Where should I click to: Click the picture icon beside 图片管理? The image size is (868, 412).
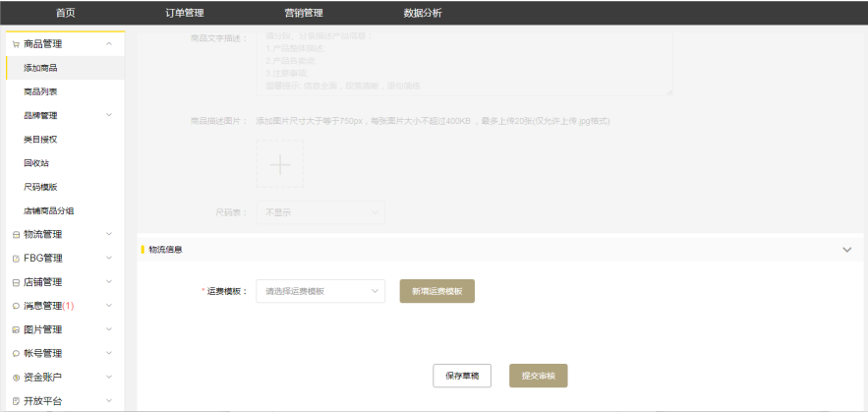16,330
